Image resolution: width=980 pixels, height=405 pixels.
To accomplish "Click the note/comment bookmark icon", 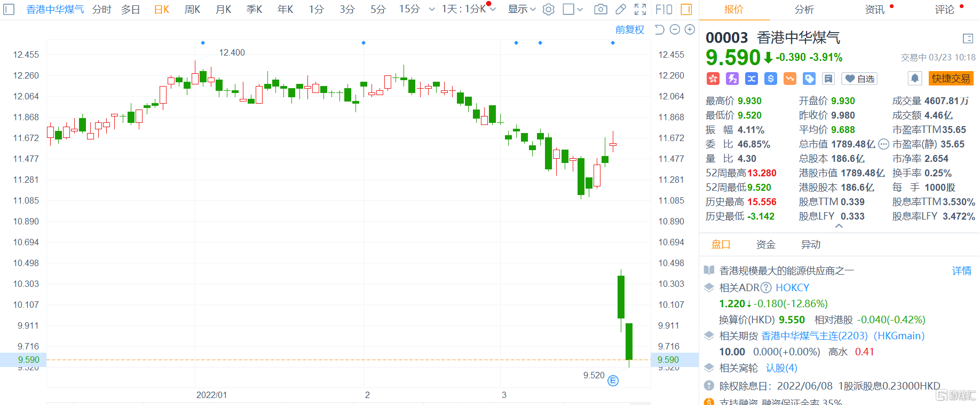I will click(x=828, y=79).
